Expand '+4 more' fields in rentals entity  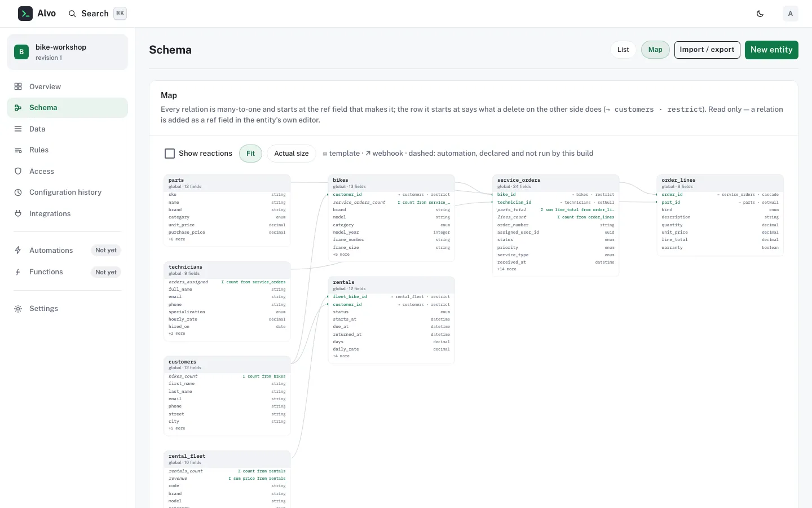(341, 356)
